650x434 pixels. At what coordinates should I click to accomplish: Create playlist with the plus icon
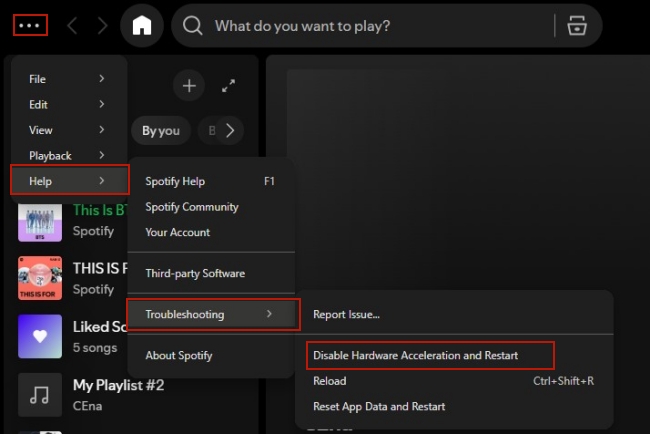[x=189, y=86]
